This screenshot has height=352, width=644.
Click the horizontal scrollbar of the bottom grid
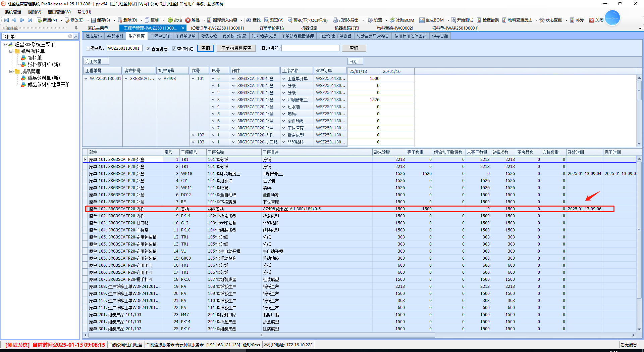point(261,335)
